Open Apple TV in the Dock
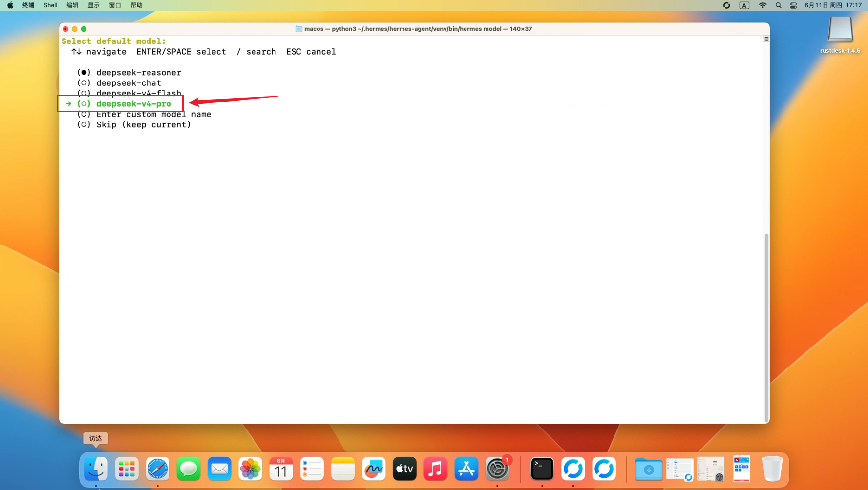 [404, 469]
